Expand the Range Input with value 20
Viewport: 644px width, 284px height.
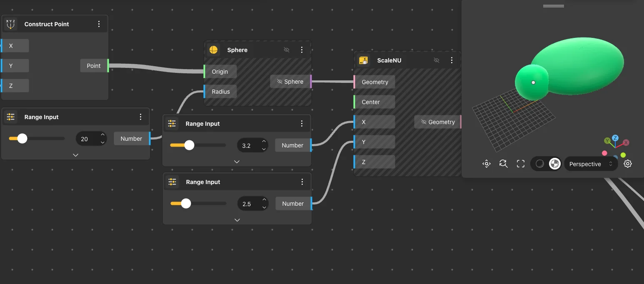pos(75,155)
